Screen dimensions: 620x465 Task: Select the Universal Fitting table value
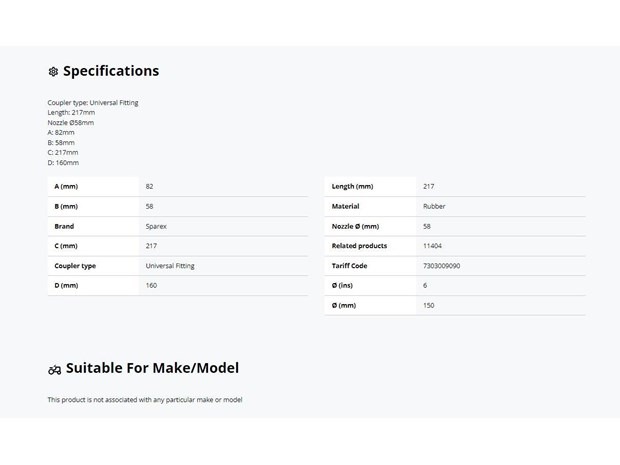(170, 266)
